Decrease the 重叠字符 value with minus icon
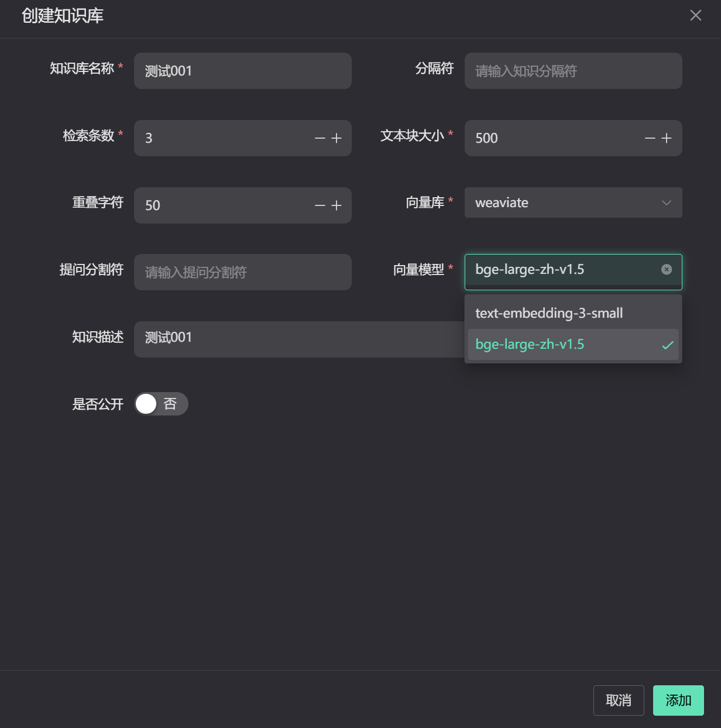The height and width of the screenshot is (728, 721). click(x=320, y=205)
